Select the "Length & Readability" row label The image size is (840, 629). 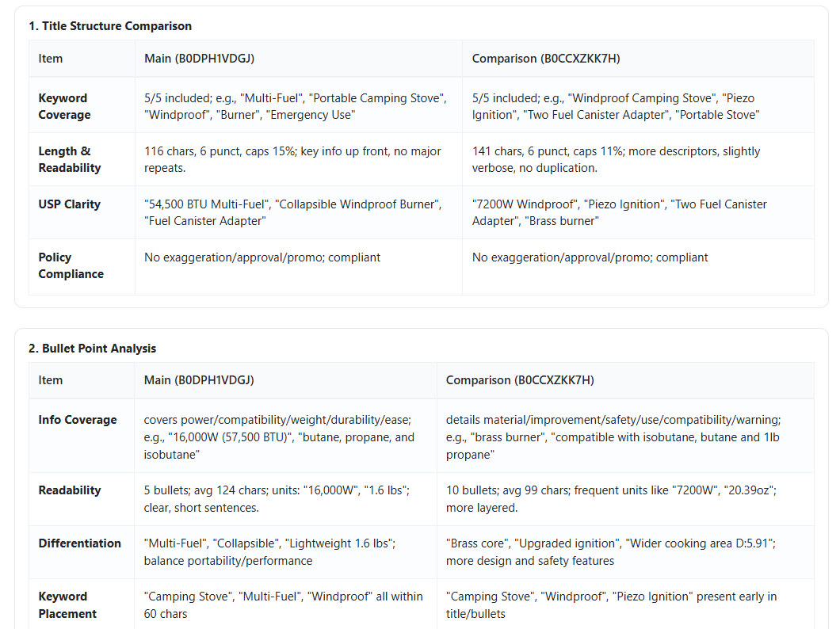click(x=70, y=159)
